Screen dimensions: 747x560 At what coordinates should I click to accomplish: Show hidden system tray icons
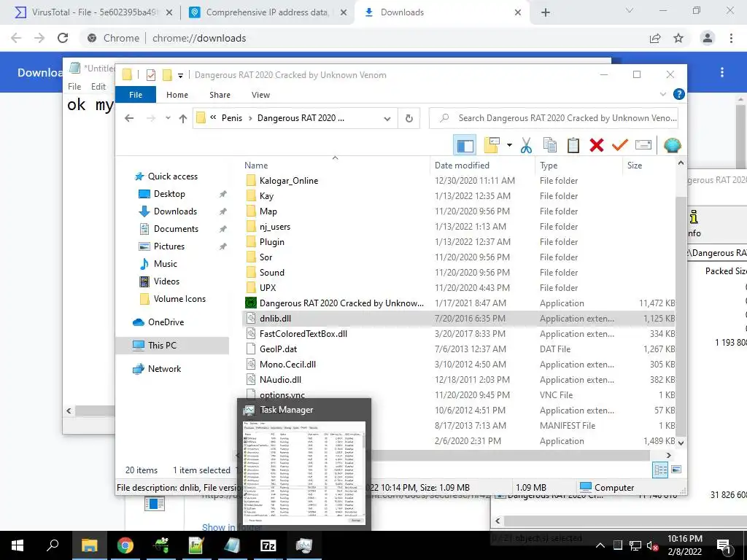click(600, 545)
